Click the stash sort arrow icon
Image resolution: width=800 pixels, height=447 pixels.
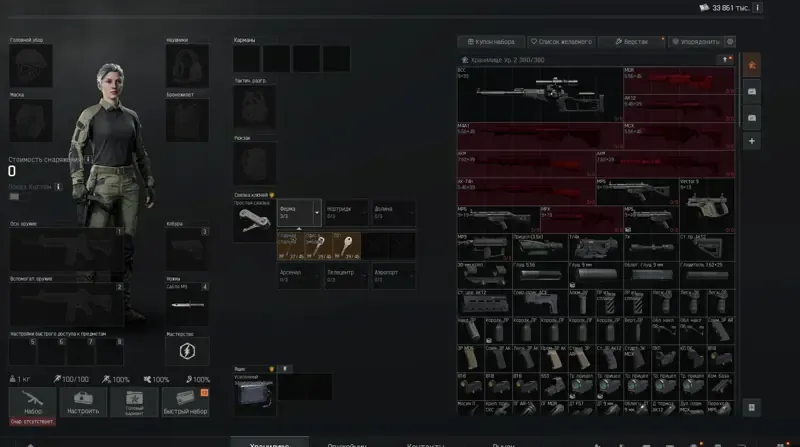(727, 60)
